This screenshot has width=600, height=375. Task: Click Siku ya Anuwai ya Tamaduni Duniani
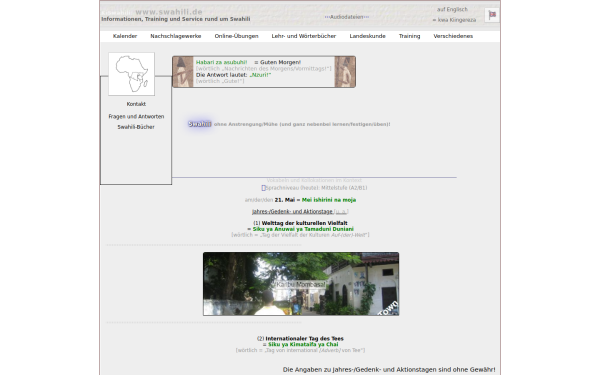303,229
